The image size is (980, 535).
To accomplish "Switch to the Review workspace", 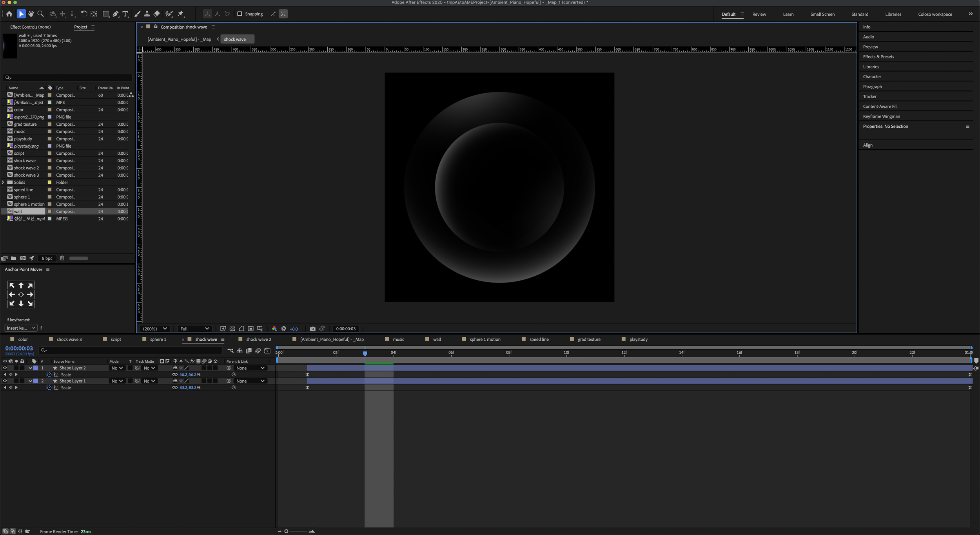I will point(759,14).
